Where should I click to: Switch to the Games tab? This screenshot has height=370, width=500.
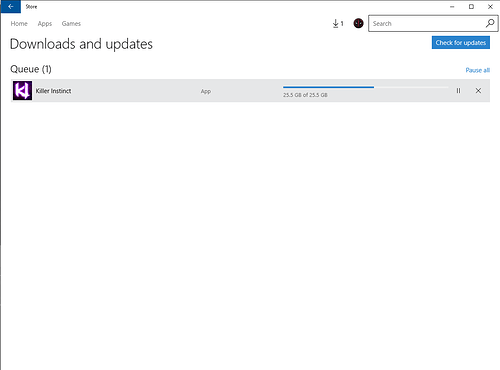(71, 24)
